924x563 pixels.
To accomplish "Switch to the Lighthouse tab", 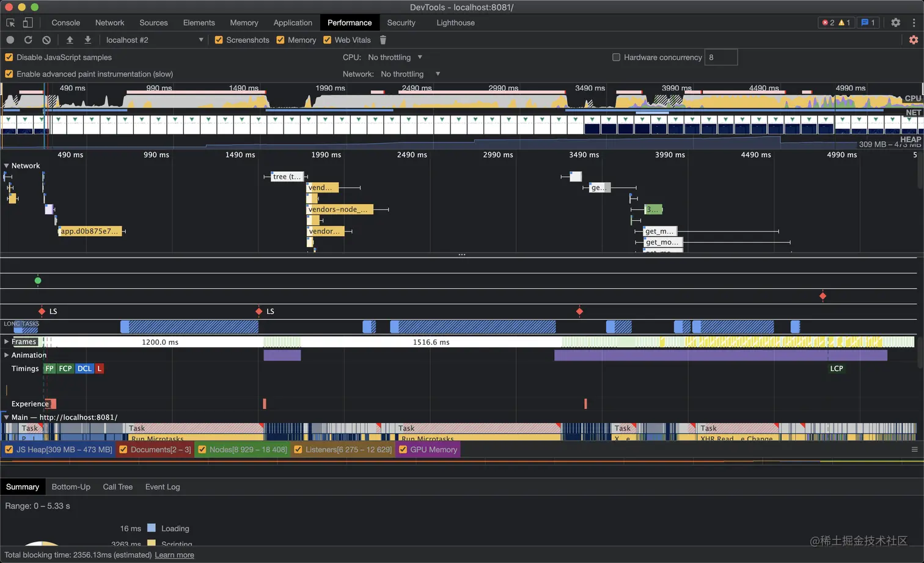I will coord(456,23).
